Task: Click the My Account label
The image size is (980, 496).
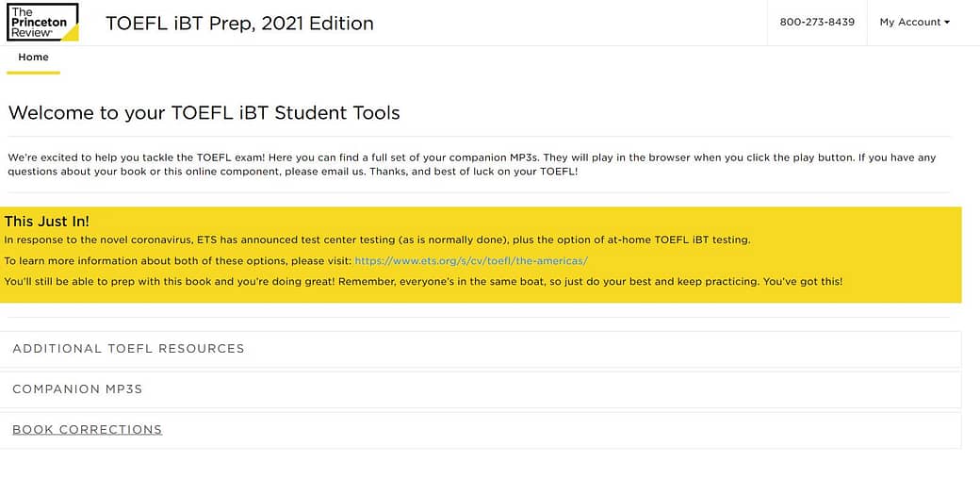Action: tap(909, 23)
